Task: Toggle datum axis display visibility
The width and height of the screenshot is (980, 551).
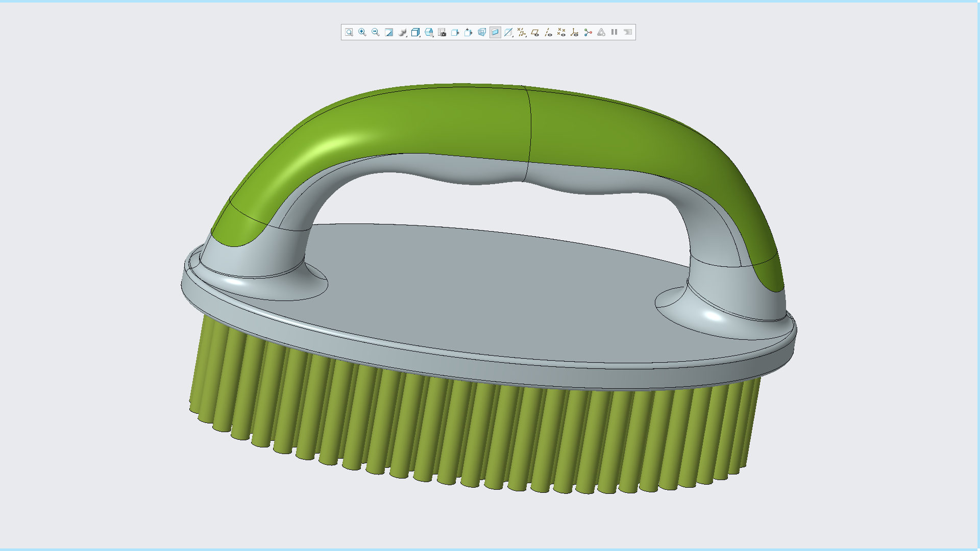Action: 548,32
